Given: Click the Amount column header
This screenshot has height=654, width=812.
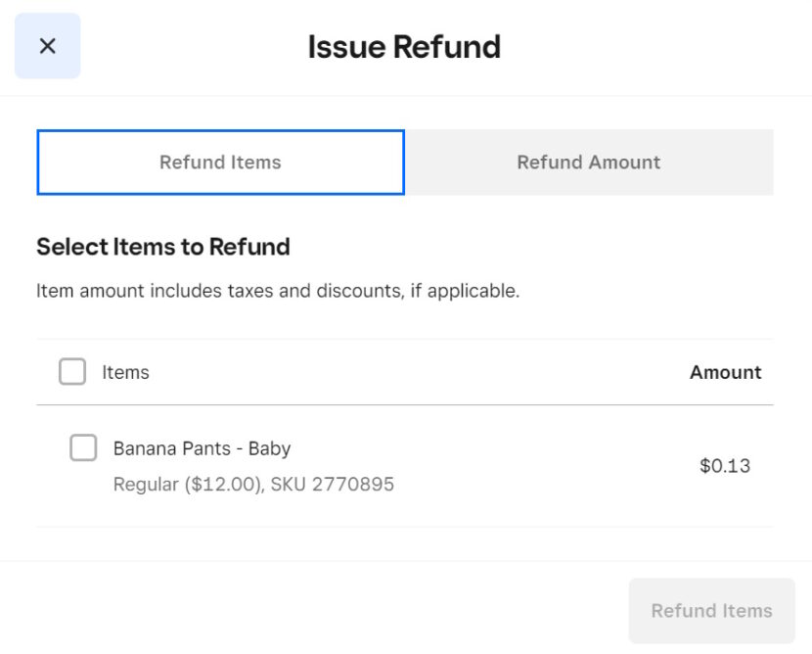Looking at the screenshot, I should [725, 372].
